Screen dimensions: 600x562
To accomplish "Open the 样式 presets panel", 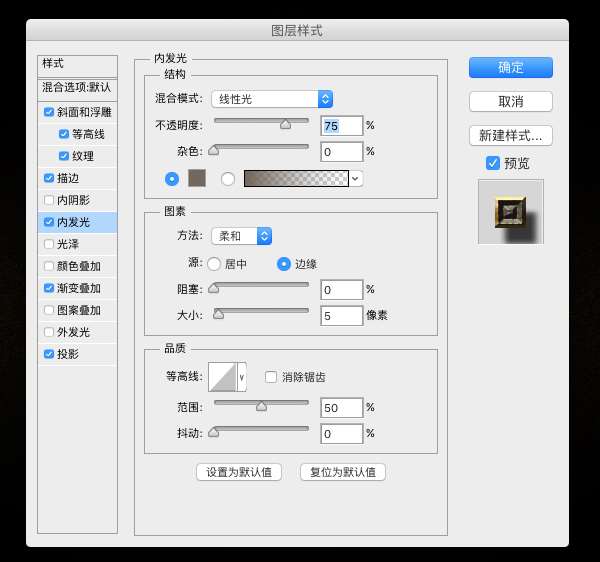I will point(77,66).
